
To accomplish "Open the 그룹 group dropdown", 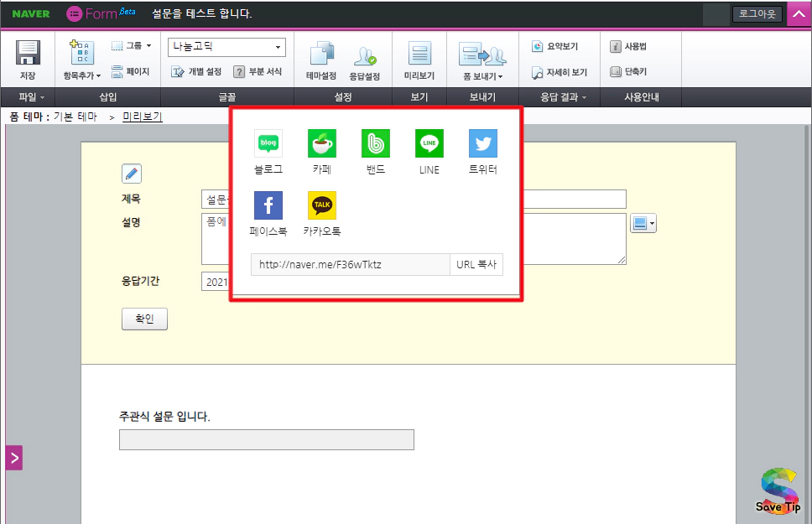I will tap(132, 45).
